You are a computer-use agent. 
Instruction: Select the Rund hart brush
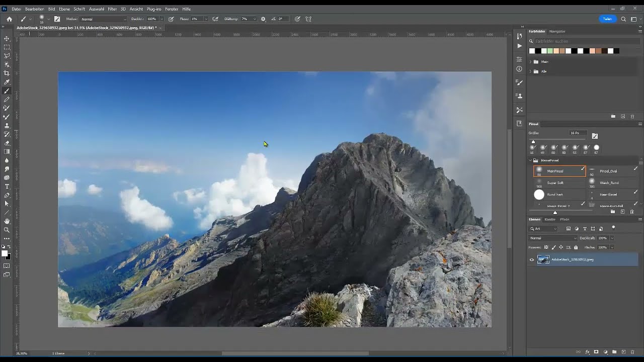[559, 195]
